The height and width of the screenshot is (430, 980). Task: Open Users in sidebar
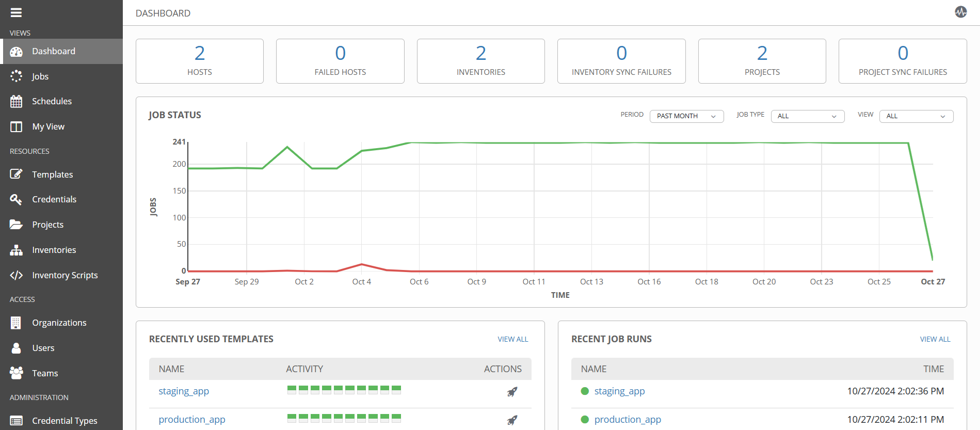click(x=61, y=348)
